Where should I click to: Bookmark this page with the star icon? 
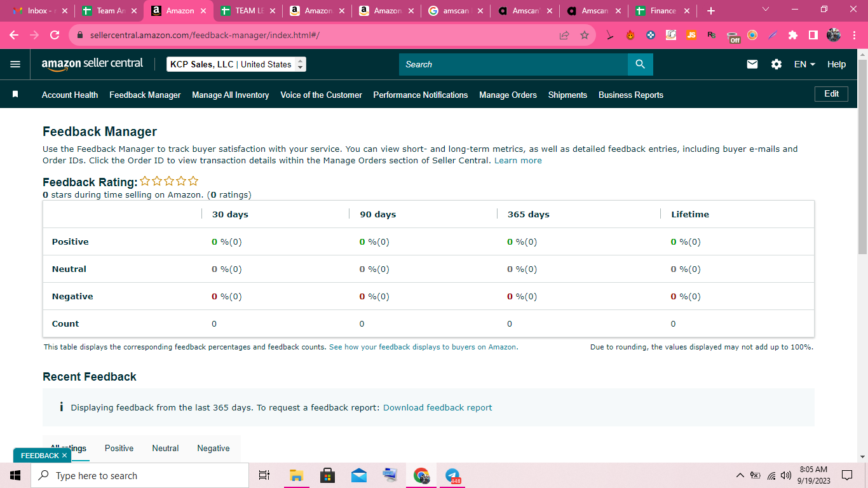[x=585, y=36]
